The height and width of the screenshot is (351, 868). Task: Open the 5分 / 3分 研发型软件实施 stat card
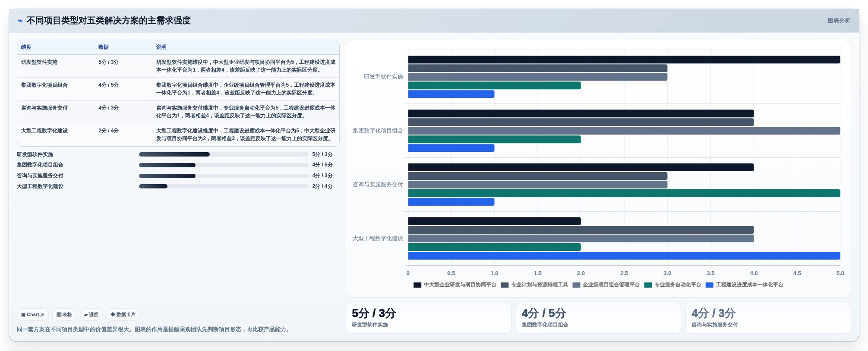(429, 318)
